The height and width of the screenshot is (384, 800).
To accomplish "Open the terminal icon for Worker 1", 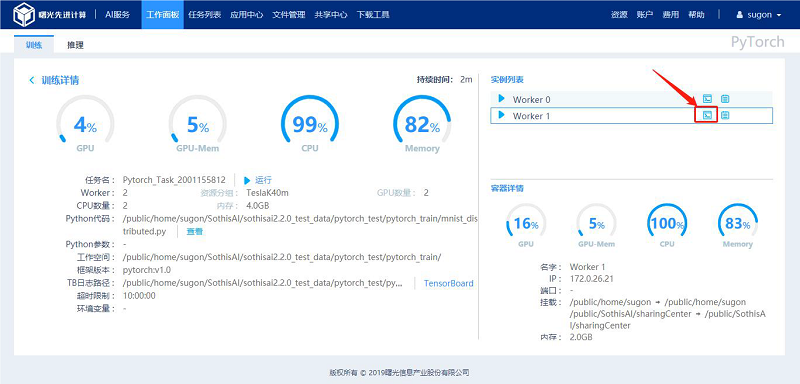I will tap(707, 115).
